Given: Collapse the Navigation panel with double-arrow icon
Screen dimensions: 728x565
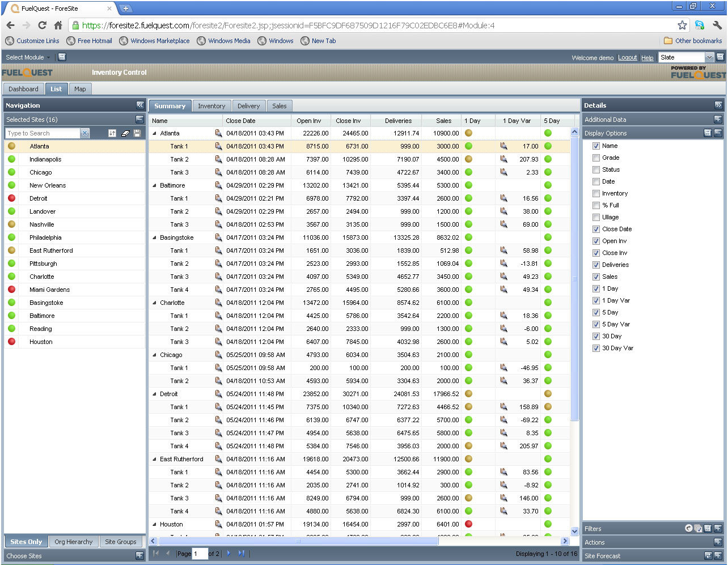Looking at the screenshot, I should pyautogui.click(x=140, y=105).
